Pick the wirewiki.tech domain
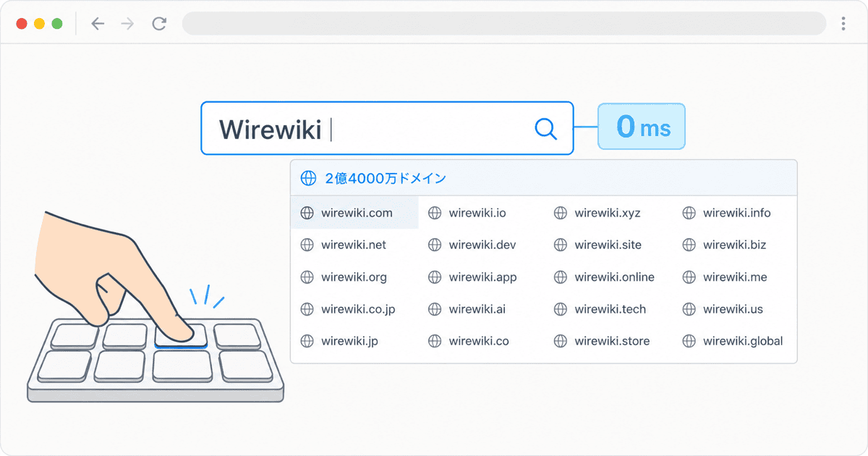 [610, 309]
